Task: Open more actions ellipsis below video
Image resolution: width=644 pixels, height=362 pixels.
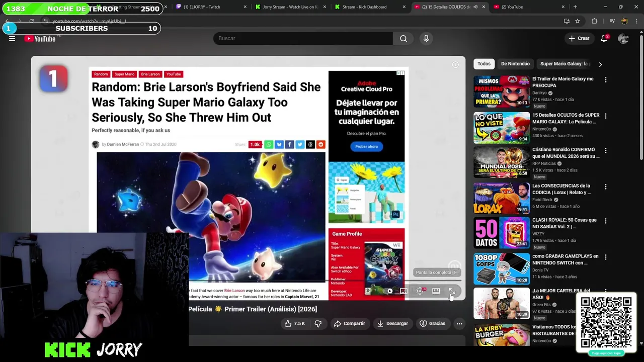Action: (x=459, y=324)
